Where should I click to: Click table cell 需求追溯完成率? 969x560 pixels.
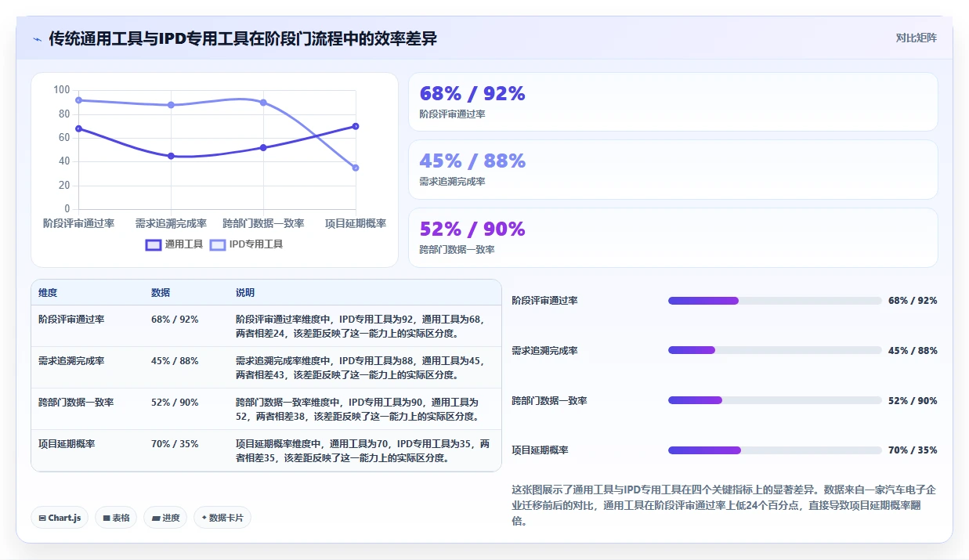click(x=71, y=361)
